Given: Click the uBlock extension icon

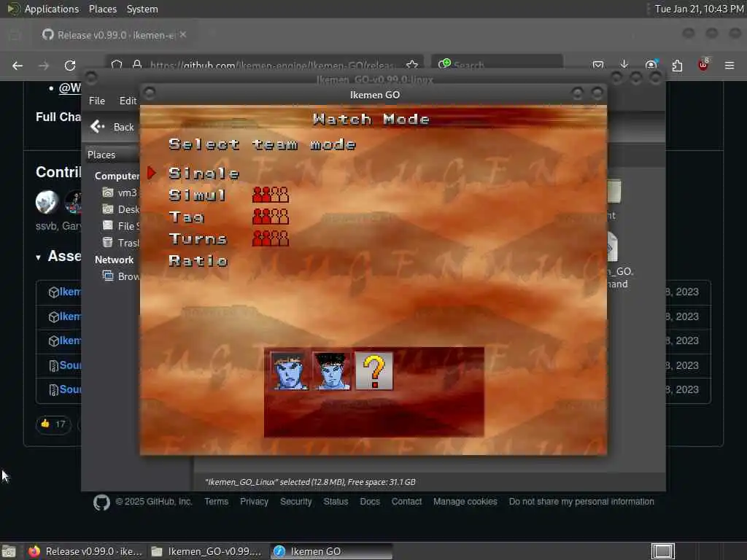Looking at the screenshot, I should (703, 65).
